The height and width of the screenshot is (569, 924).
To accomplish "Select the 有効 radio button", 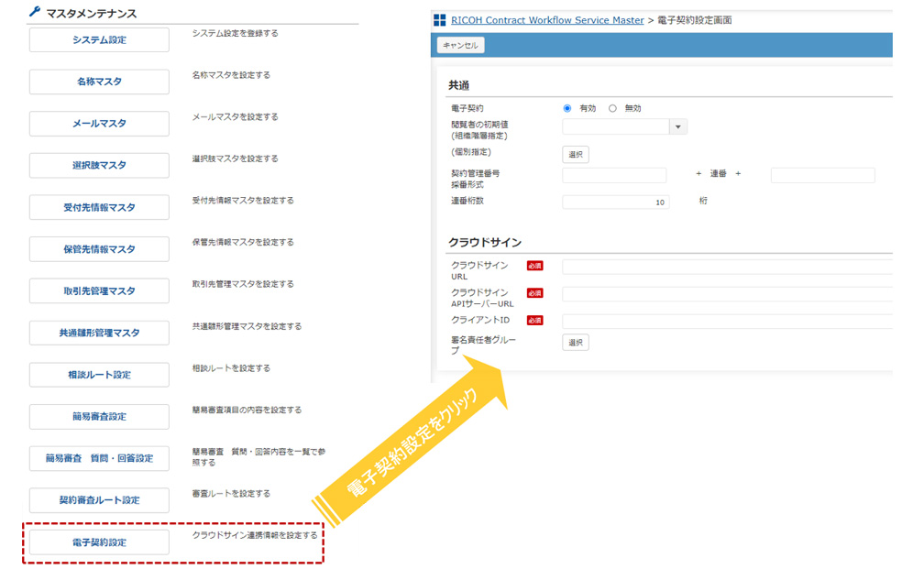I will [x=567, y=108].
